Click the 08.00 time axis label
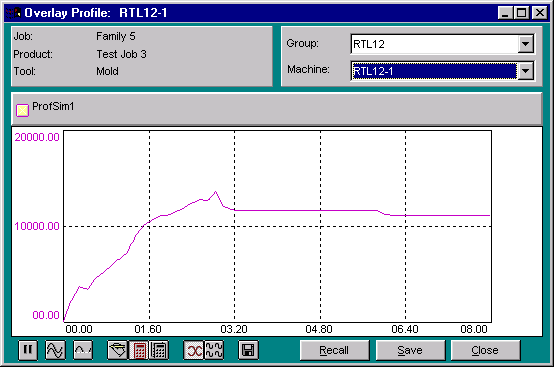This screenshot has height=367, width=554. pyautogui.click(x=474, y=329)
